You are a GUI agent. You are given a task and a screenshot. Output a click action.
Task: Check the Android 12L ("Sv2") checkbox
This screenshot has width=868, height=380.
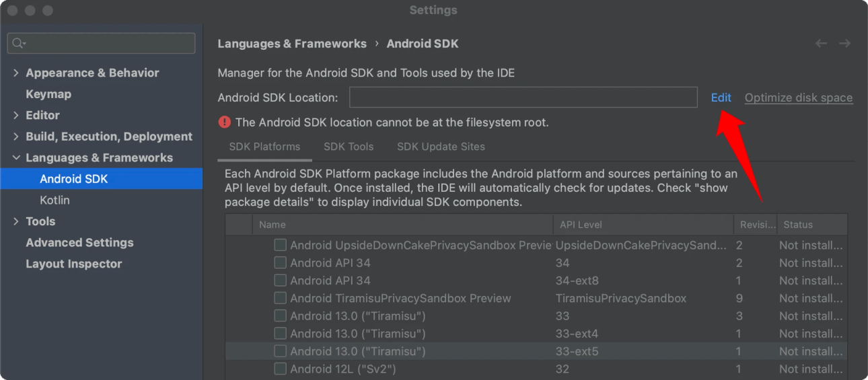pyautogui.click(x=281, y=369)
